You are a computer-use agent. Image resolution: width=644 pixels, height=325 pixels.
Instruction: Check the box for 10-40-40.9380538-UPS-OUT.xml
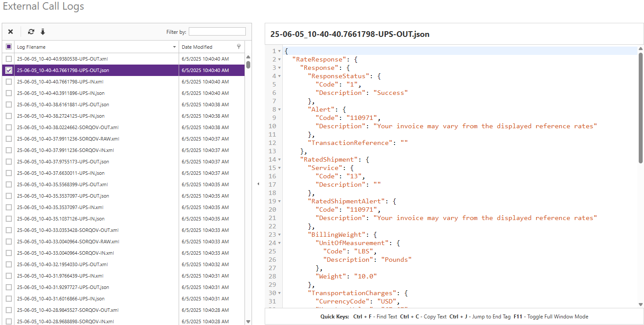pyautogui.click(x=9, y=59)
